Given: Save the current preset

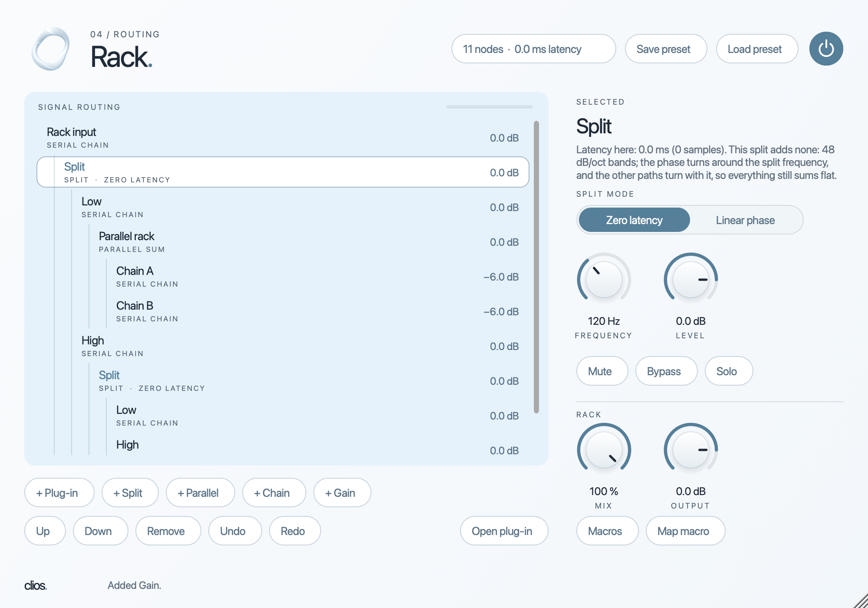Looking at the screenshot, I should 666,49.
